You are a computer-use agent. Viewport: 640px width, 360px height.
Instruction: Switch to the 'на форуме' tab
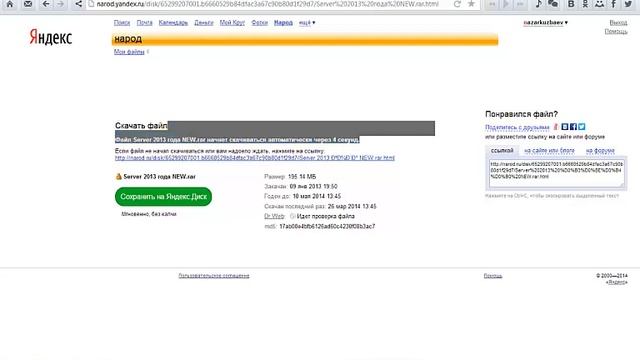(x=600, y=151)
